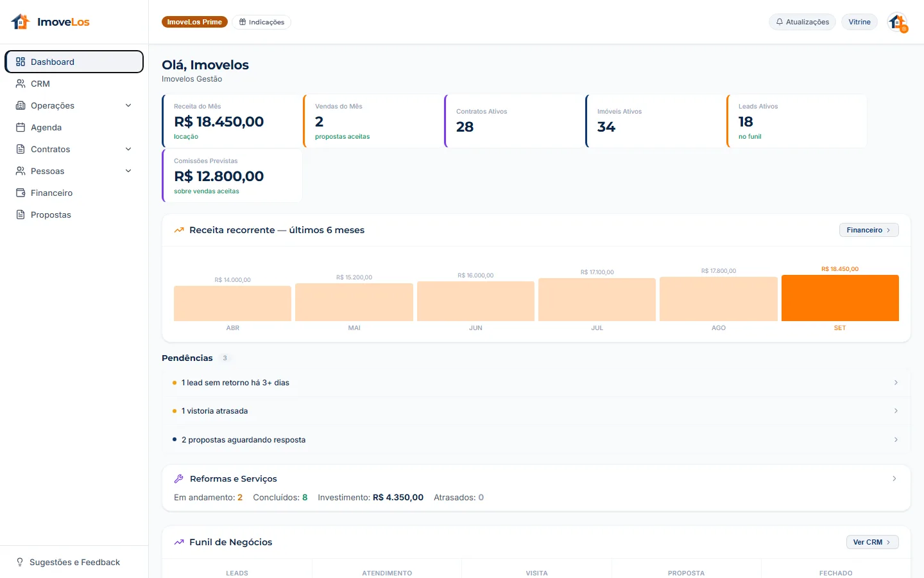Viewport: 924px width, 578px height.
Task: Open the Indicações button
Action: [x=262, y=22]
